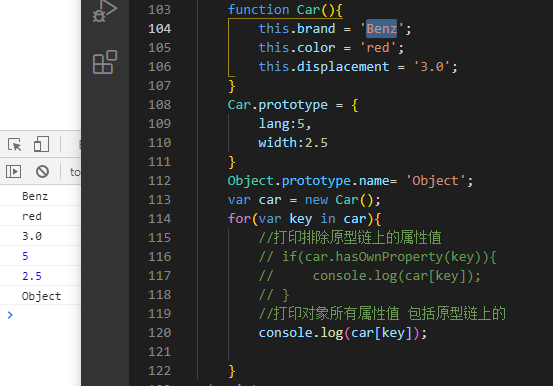Click 'lang:5,' on line 109
The image size is (553, 386).
point(285,124)
